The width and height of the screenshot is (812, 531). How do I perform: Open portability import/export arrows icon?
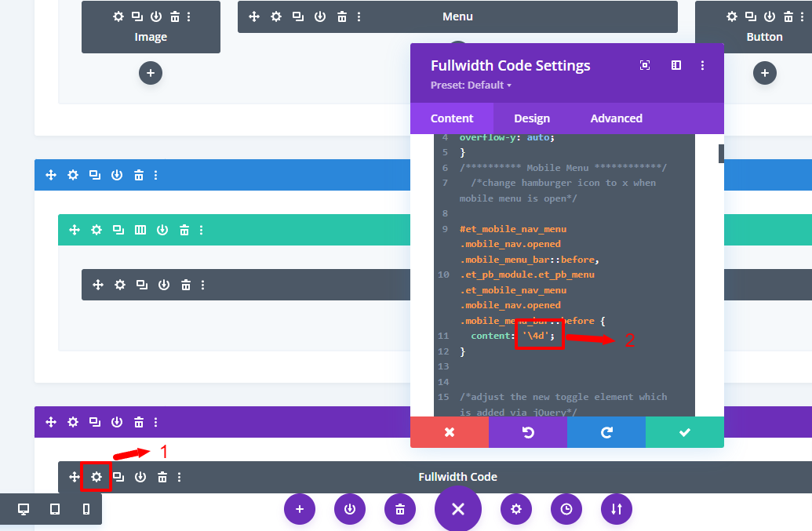617,509
